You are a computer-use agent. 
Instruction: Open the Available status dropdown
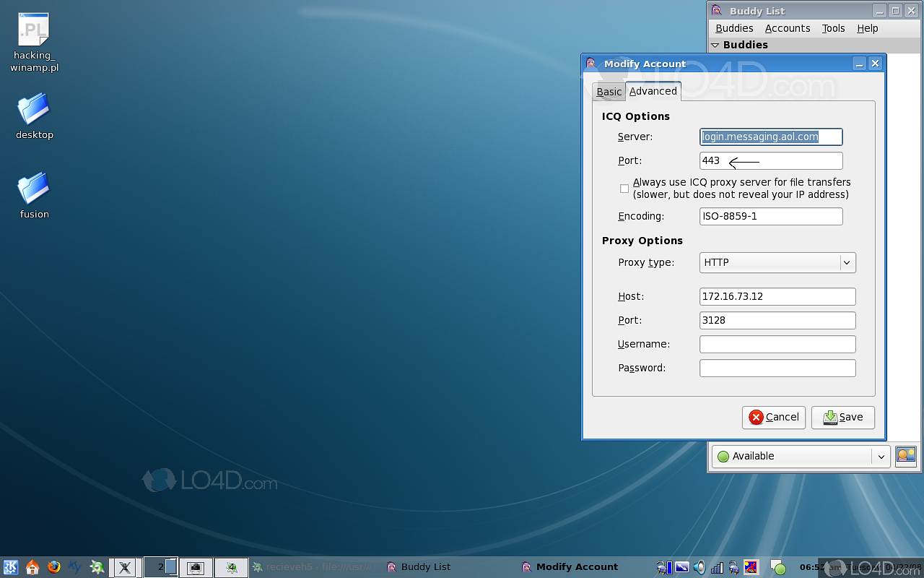coord(801,456)
